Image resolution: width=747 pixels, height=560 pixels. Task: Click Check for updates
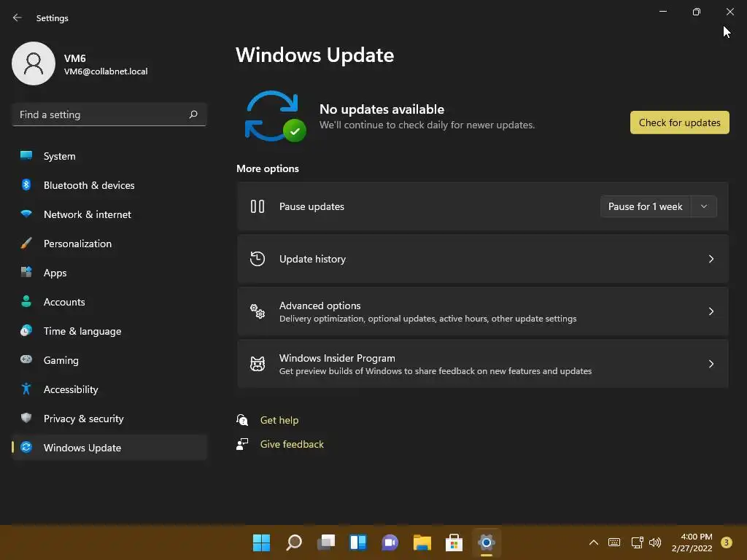679,122
